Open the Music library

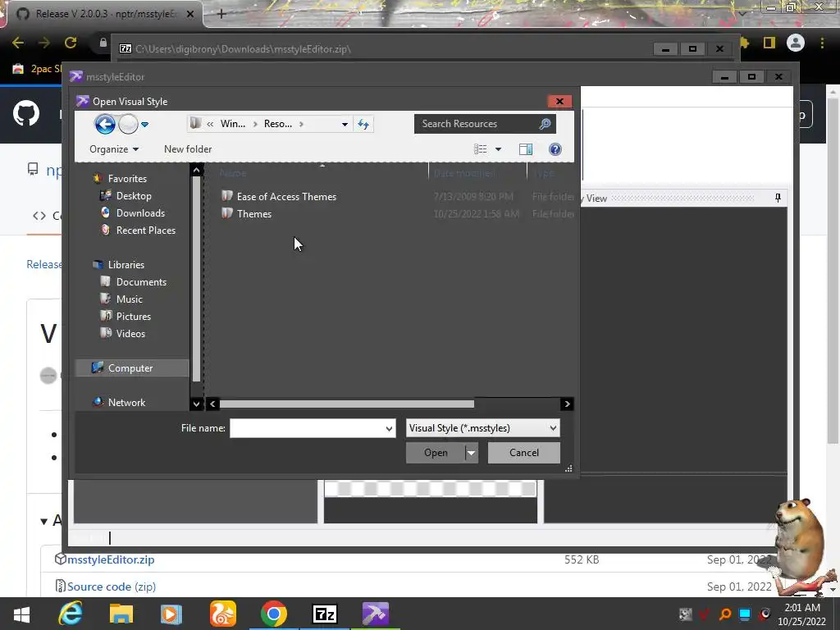click(129, 299)
